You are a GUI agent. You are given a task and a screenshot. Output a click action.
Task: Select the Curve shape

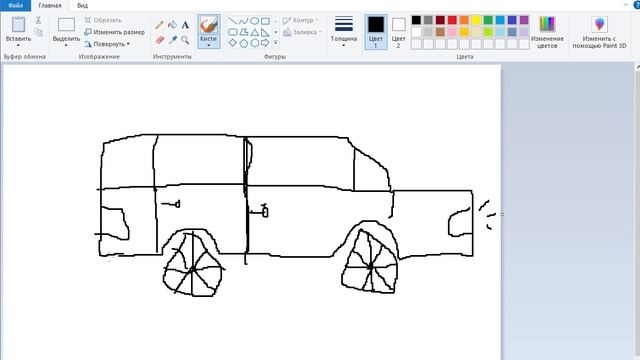pyautogui.click(x=244, y=21)
